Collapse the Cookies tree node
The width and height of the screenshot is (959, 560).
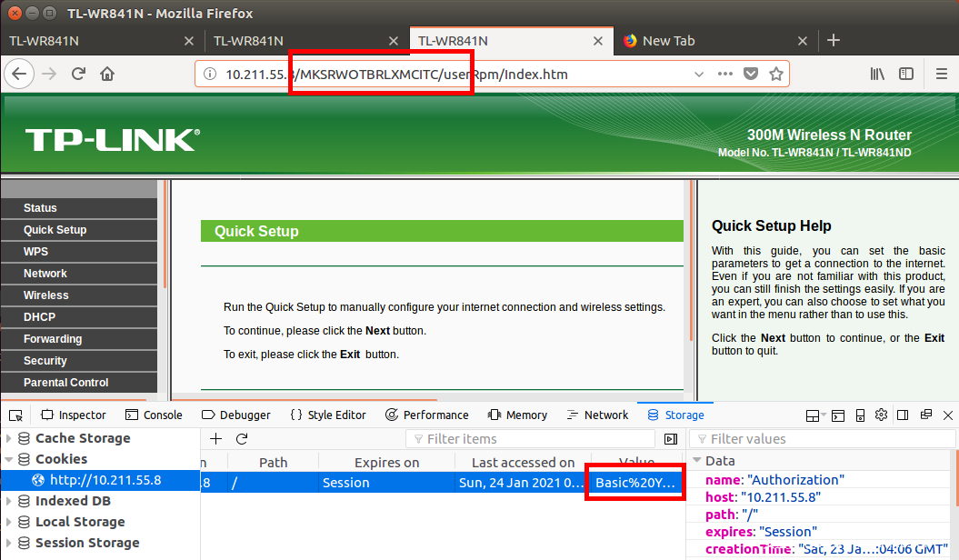point(9,460)
